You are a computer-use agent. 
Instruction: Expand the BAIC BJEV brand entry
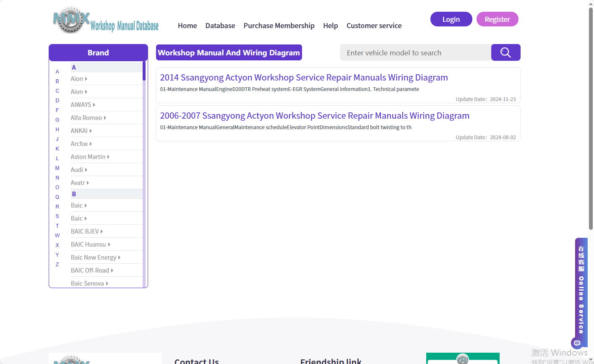click(87, 231)
